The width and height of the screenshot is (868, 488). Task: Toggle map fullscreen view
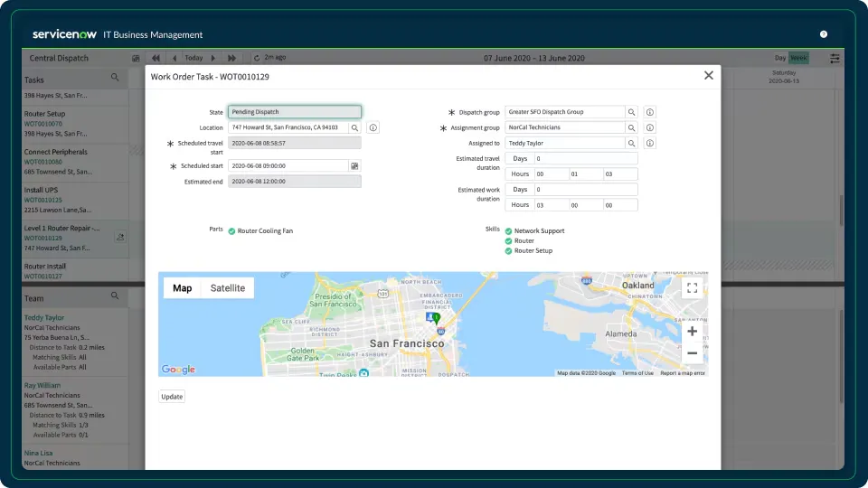[692, 287]
